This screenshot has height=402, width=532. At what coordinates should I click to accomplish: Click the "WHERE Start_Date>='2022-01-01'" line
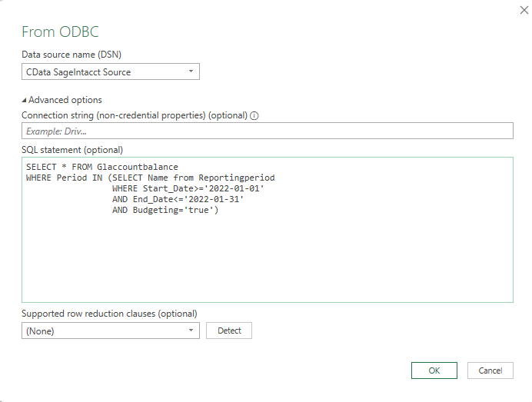tap(188, 188)
